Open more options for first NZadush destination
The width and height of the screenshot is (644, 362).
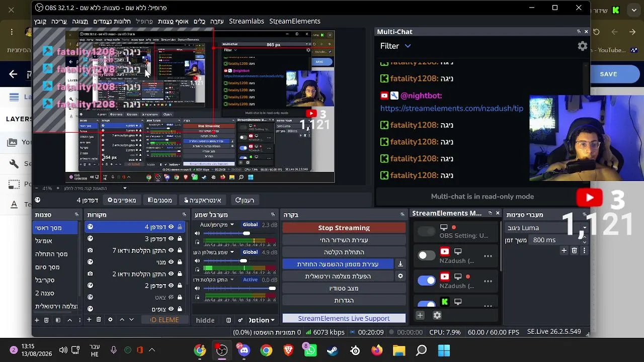click(x=488, y=256)
